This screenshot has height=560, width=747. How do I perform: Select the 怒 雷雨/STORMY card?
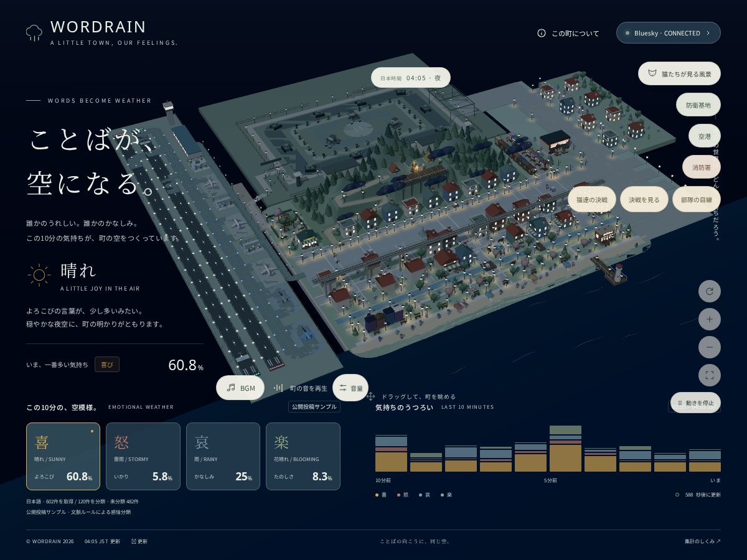(x=143, y=455)
